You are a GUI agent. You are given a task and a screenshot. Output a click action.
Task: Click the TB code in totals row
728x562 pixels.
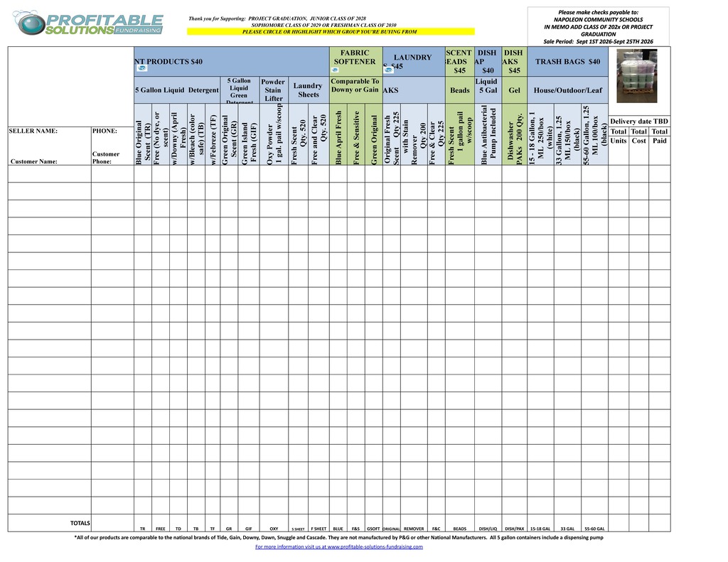point(196,529)
